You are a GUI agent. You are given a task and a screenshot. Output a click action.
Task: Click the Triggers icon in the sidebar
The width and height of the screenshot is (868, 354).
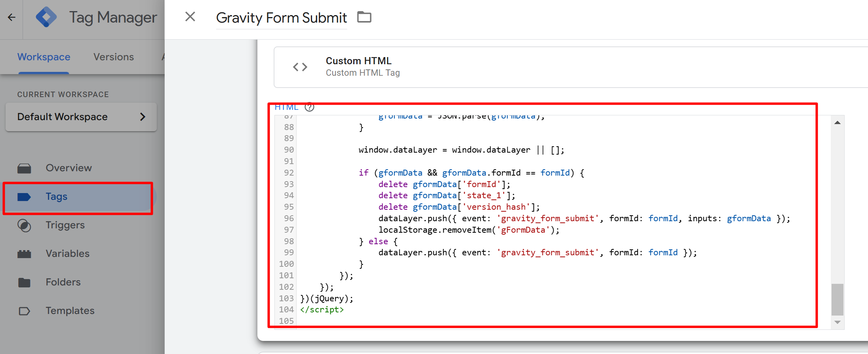coord(24,225)
